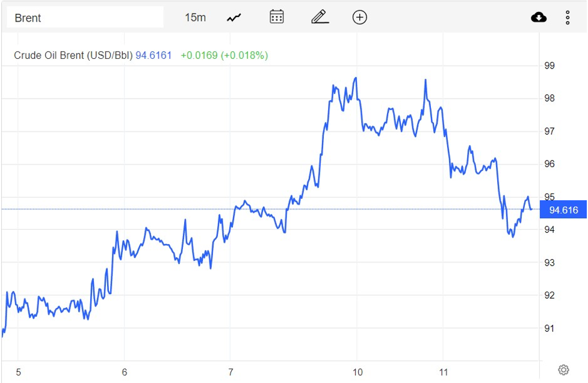
Task: Click the Brent symbol search field
Action: point(84,17)
